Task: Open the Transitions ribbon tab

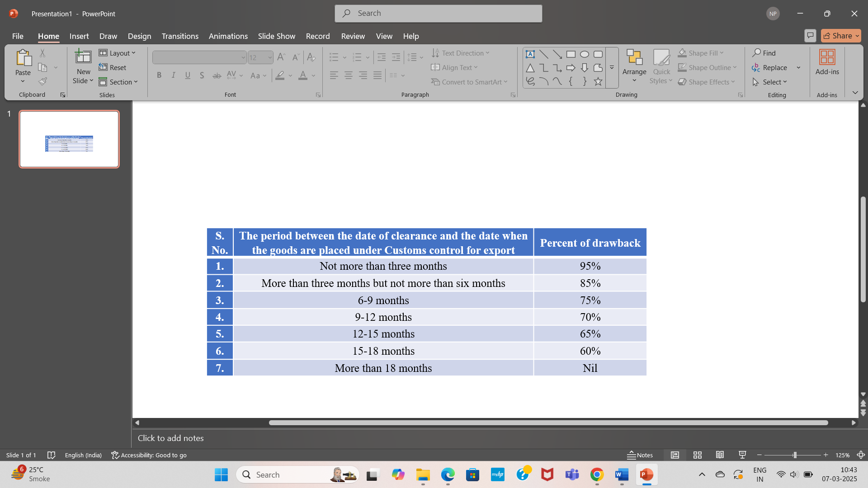Action: tap(180, 36)
